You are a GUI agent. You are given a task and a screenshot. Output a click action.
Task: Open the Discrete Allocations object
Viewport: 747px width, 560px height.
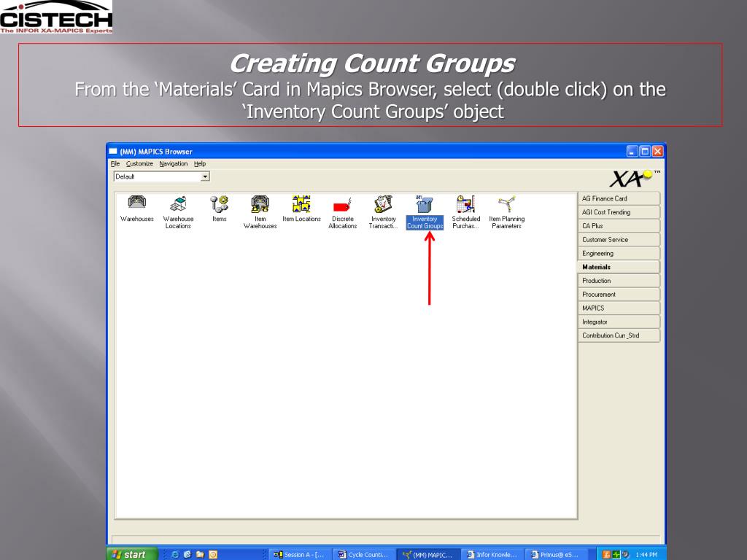[343, 212]
